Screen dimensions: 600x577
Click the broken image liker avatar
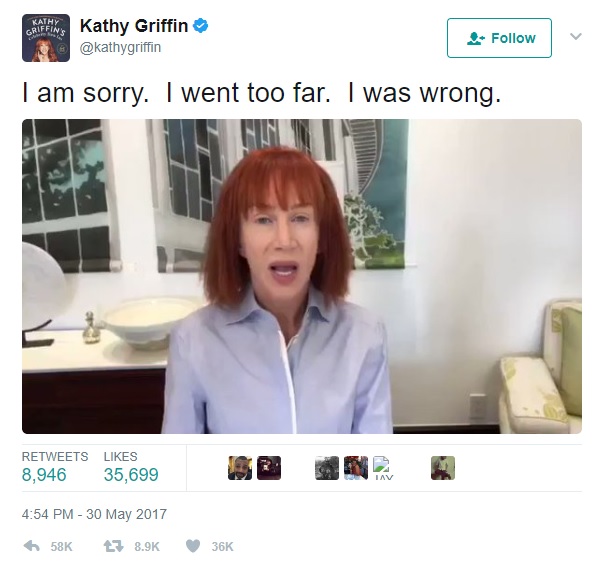(x=383, y=468)
